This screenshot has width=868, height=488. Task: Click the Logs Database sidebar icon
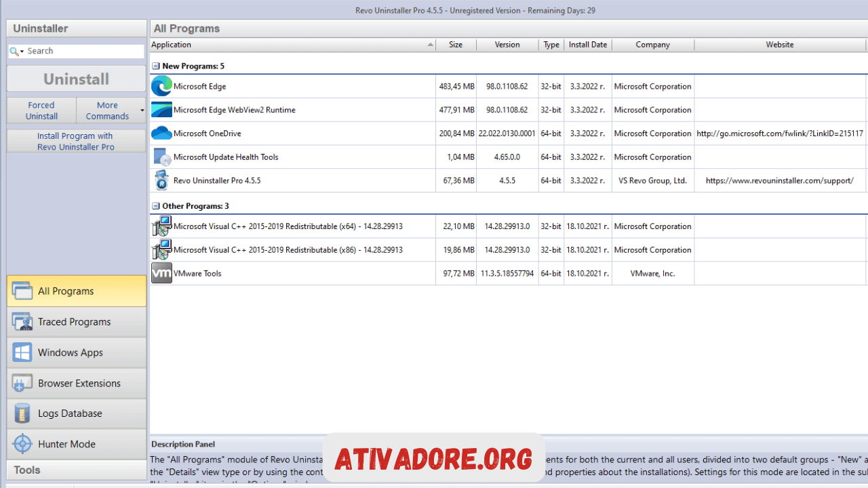click(x=22, y=413)
